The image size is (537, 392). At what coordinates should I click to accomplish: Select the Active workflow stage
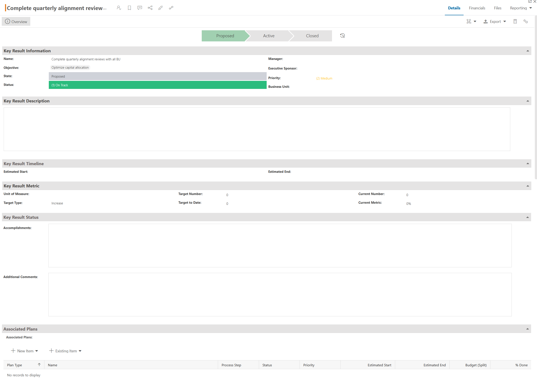click(268, 36)
